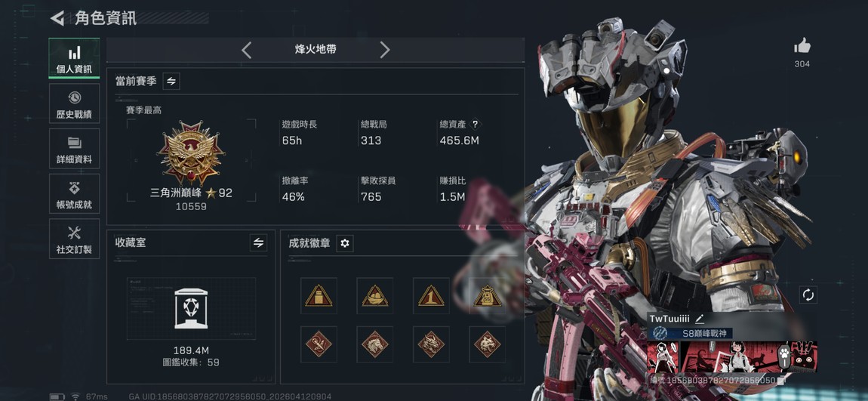Image resolution: width=868 pixels, height=401 pixels.
Task: Open 成就徽章 settings gear
Action: click(x=345, y=242)
